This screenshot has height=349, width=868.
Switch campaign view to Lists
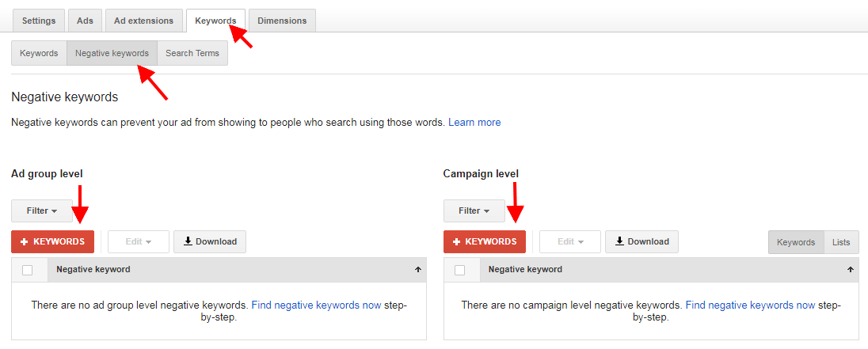click(841, 242)
